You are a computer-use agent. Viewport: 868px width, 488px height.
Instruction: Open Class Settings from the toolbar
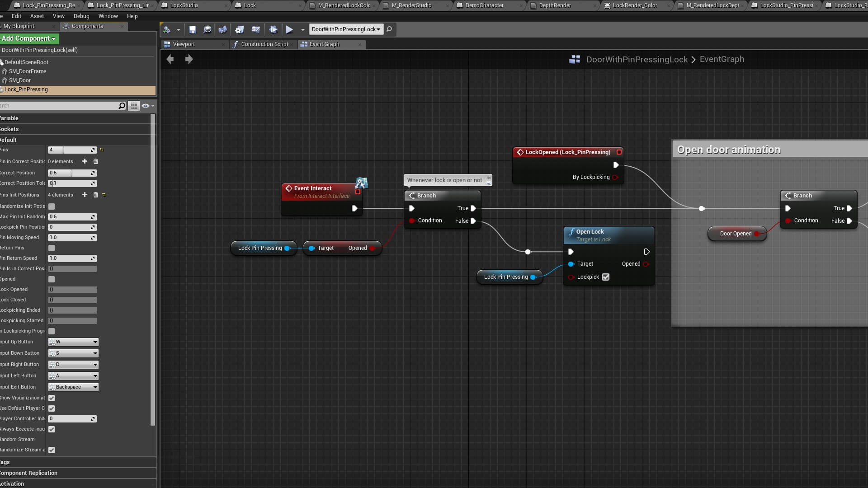pos(240,29)
